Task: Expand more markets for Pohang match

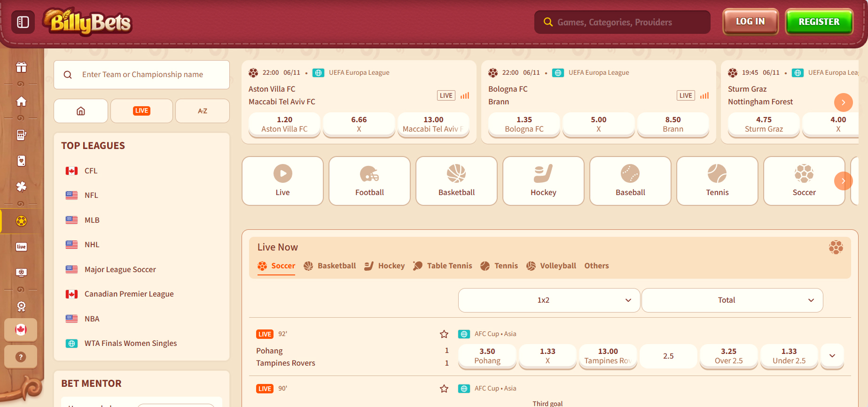Action: 832,356
